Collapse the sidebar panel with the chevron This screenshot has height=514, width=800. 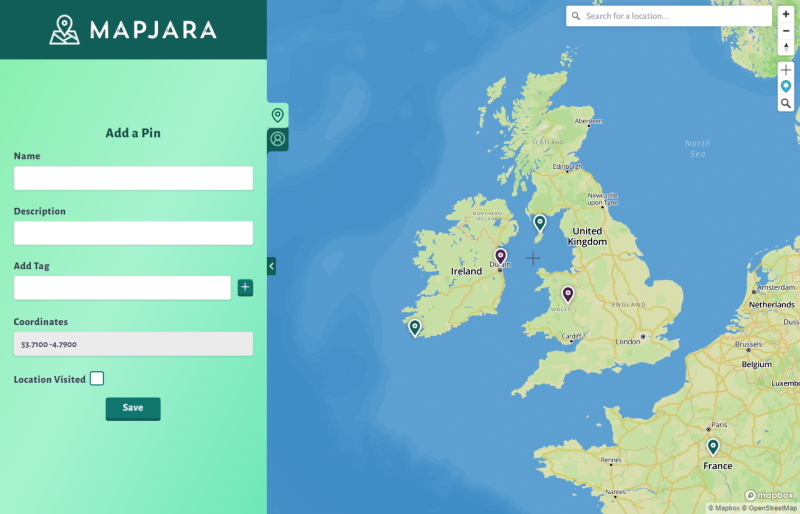[271, 266]
